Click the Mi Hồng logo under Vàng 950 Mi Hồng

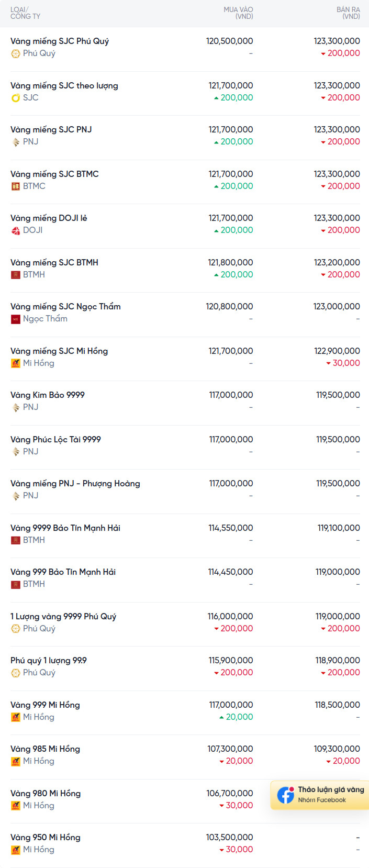click(x=16, y=850)
